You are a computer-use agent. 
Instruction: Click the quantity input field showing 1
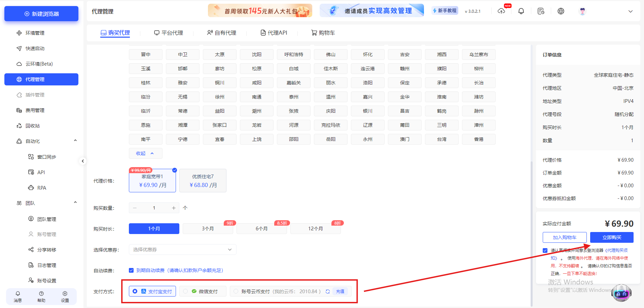pyautogui.click(x=154, y=207)
